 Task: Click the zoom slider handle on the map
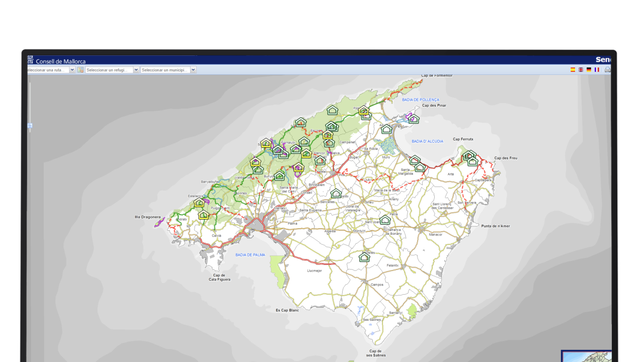coord(30,126)
